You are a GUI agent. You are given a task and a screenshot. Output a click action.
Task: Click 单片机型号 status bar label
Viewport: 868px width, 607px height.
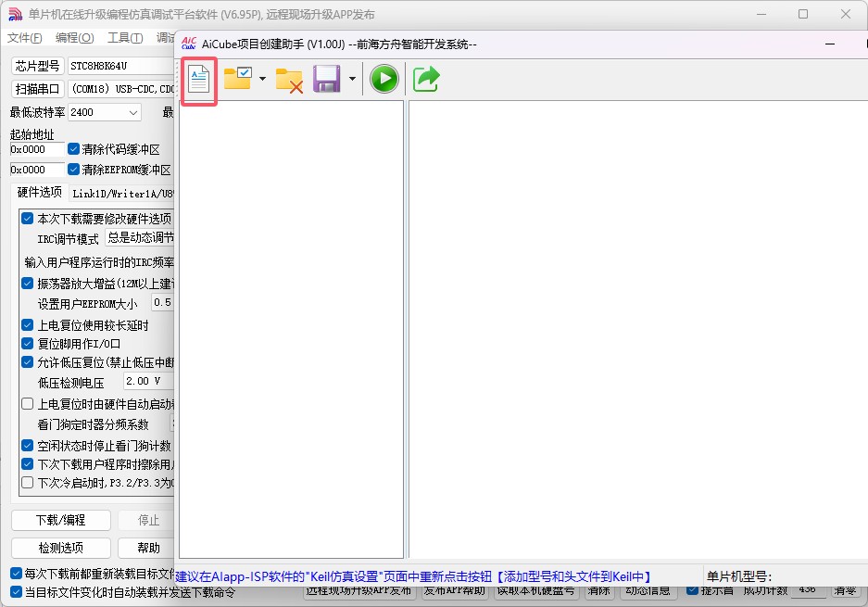(738, 576)
